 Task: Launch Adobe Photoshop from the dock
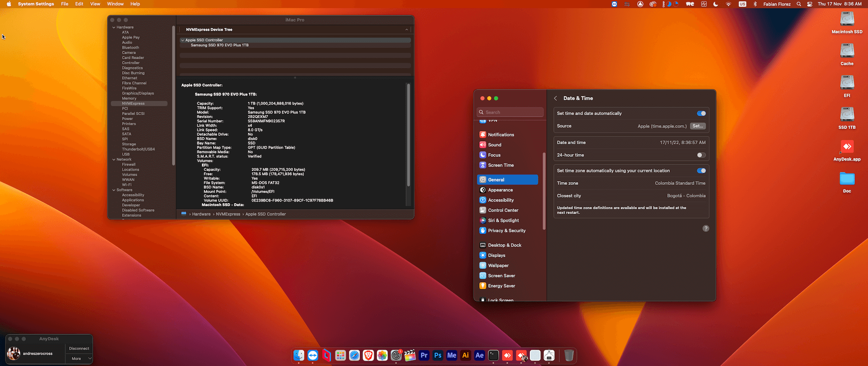coord(438,356)
